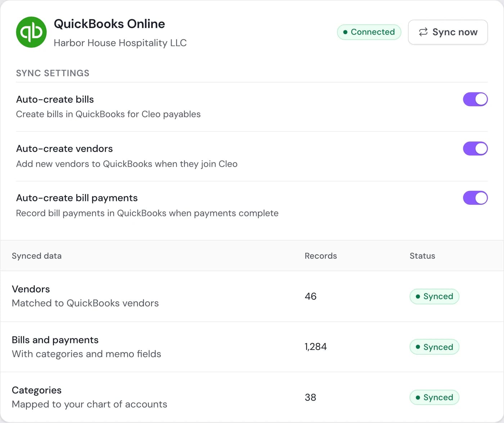Click the Auto-create bill payments label
Viewport: 504px width, 423px height.
(77, 198)
